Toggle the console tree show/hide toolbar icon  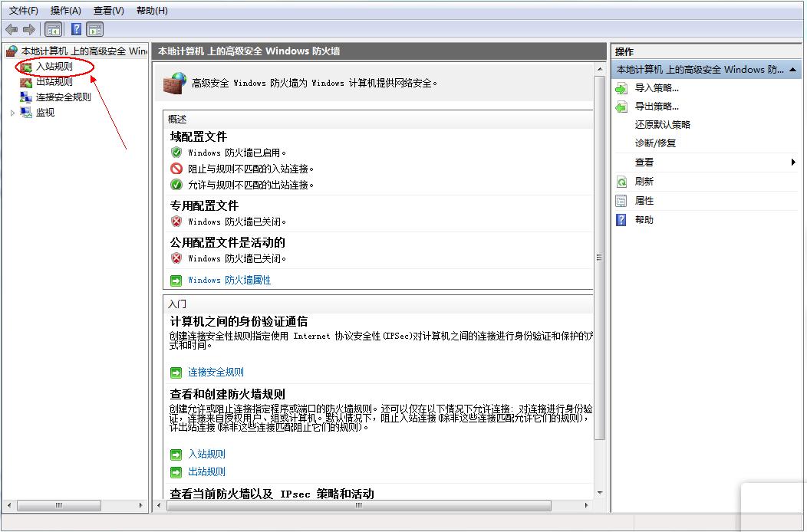pos(54,29)
